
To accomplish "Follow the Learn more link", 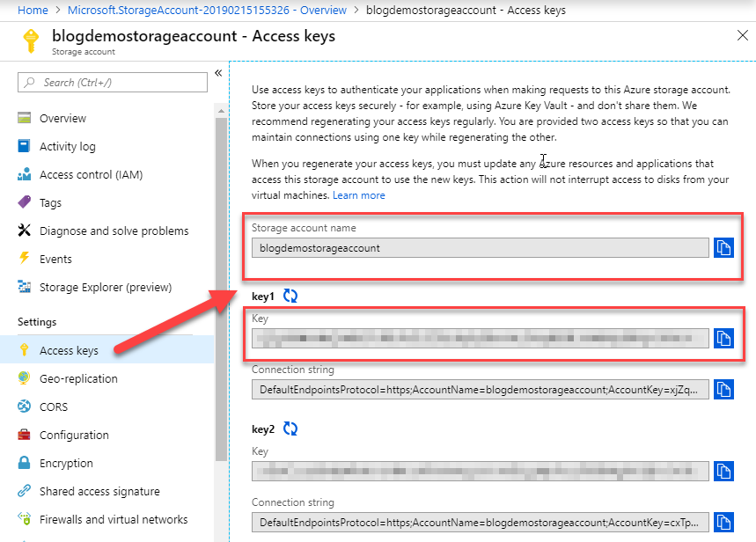I will coord(359,195).
